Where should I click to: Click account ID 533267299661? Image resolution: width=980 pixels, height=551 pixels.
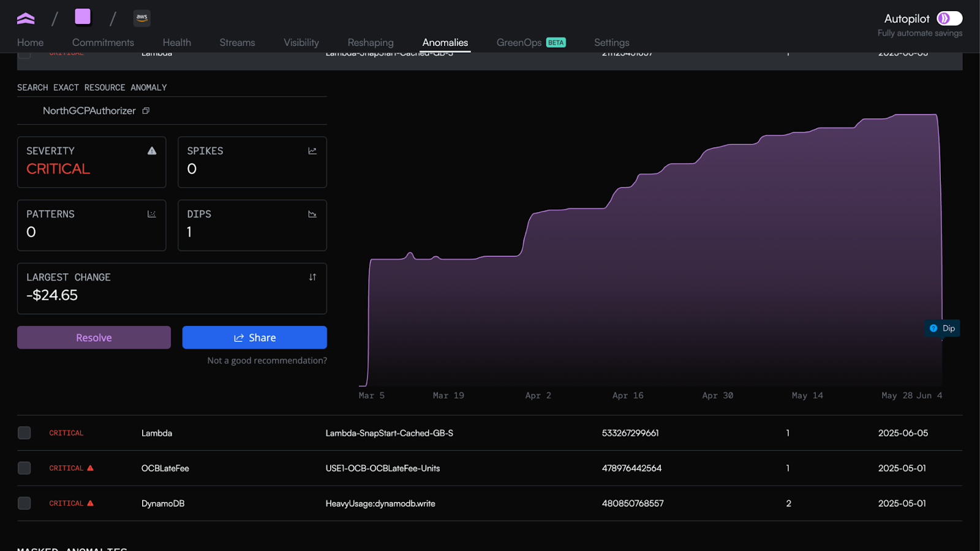[x=630, y=433]
